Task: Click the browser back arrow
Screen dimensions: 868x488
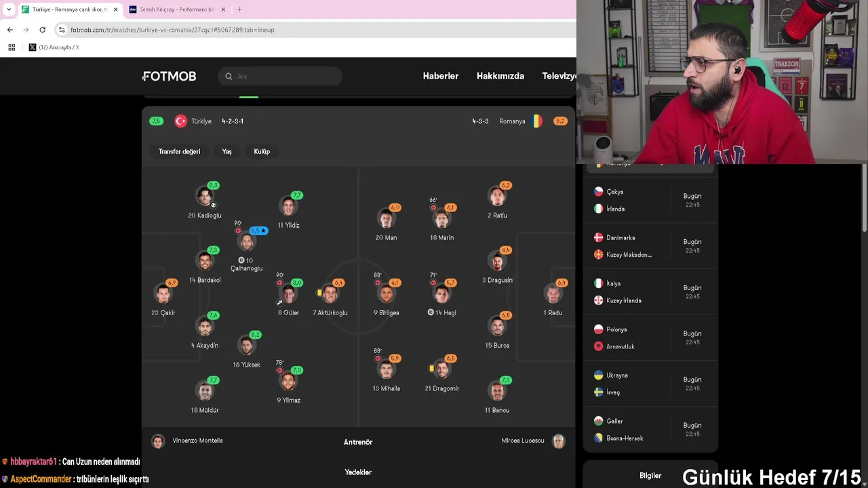Action: click(x=9, y=30)
